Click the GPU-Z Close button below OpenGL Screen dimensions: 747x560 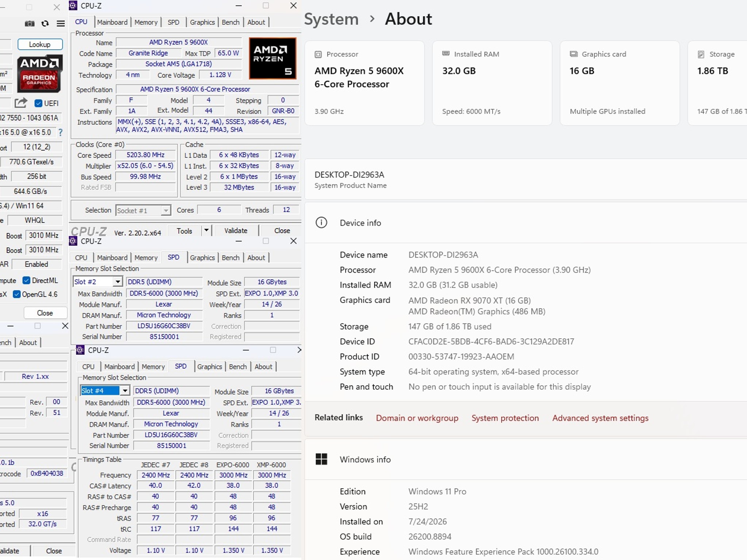pyautogui.click(x=45, y=313)
